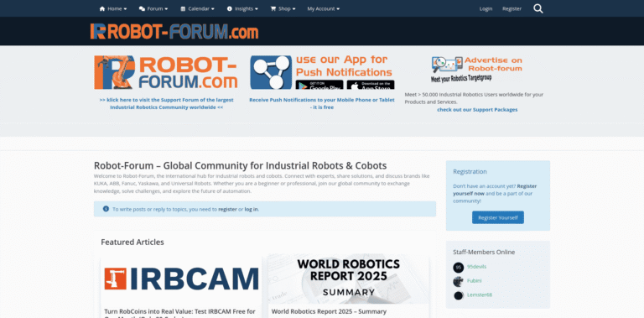Click the ROBOT-FORUM.com header logo
Viewport: 644px width, 318px height.
(x=174, y=31)
